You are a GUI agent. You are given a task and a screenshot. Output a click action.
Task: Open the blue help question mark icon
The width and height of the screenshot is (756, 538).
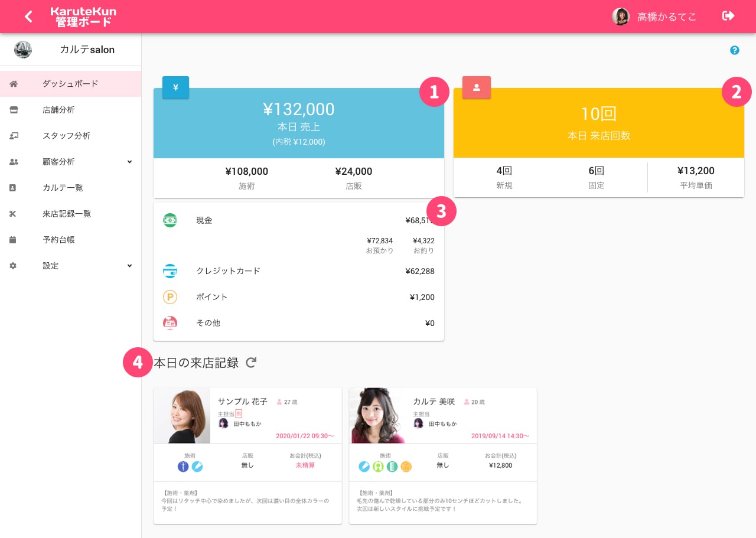click(735, 50)
